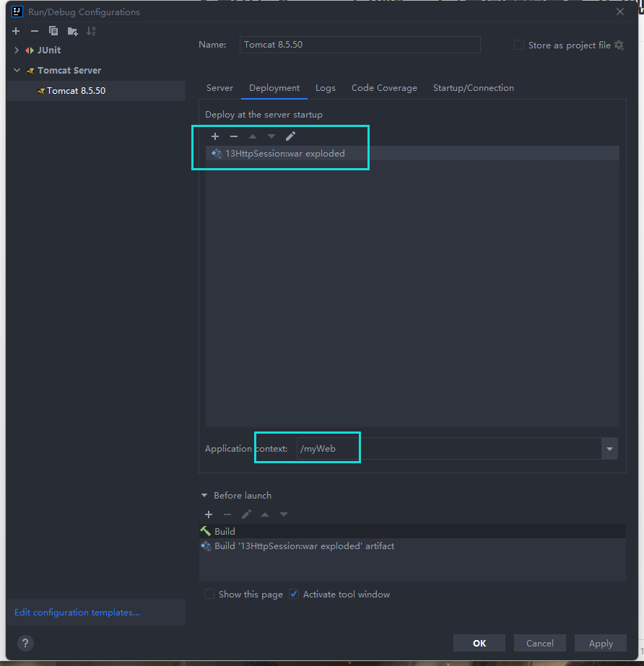Enable Store as project file
Viewport: 644px width, 666px height.
point(518,45)
